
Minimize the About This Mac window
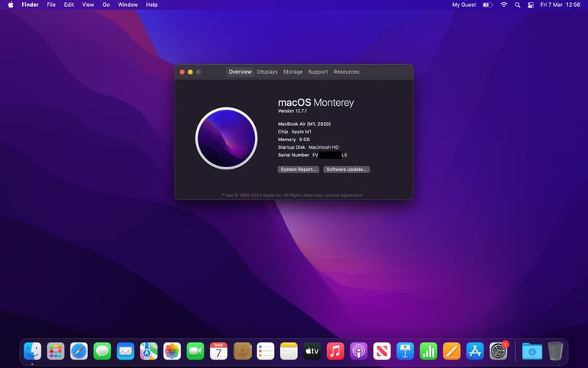point(191,72)
